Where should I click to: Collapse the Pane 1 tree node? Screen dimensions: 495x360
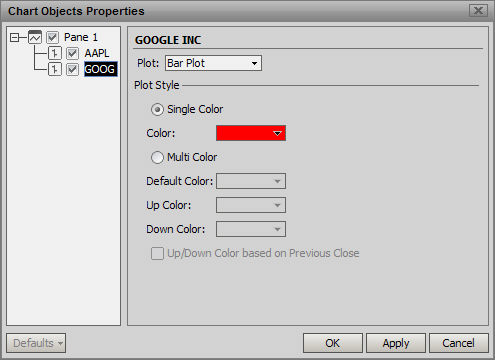pos(14,37)
